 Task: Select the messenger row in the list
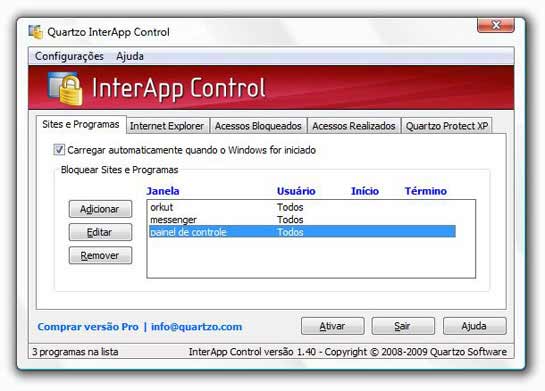coord(302,220)
